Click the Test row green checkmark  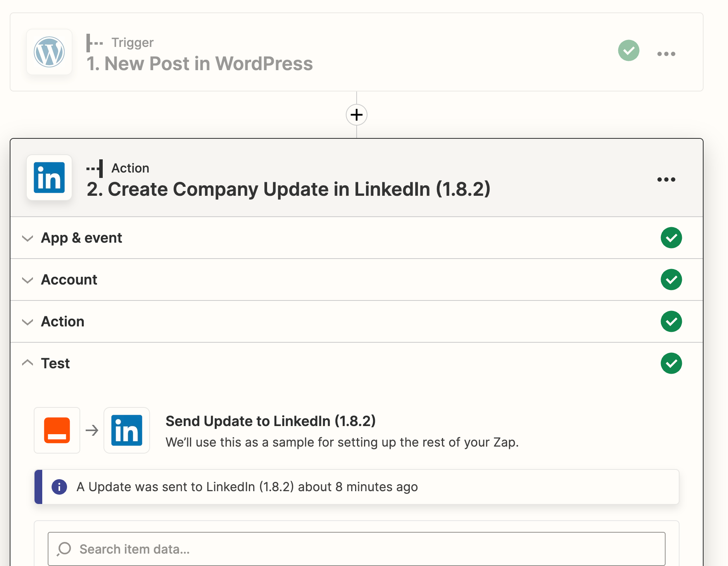(671, 363)
